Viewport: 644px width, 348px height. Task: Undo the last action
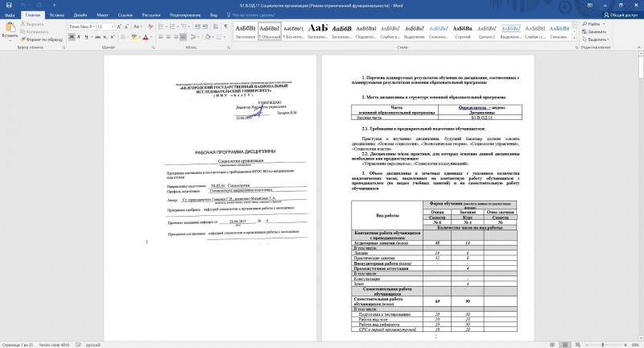coord(23,6)
